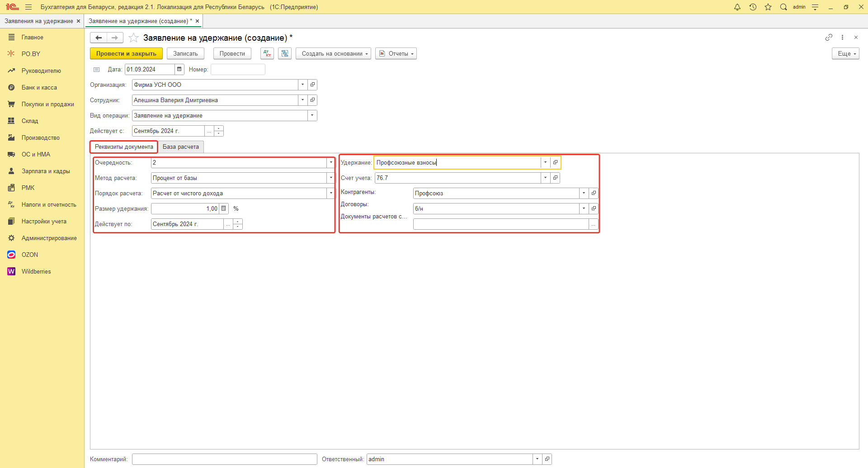
Task: Open OZON section in sidebar
Action: tap(30, 255)
